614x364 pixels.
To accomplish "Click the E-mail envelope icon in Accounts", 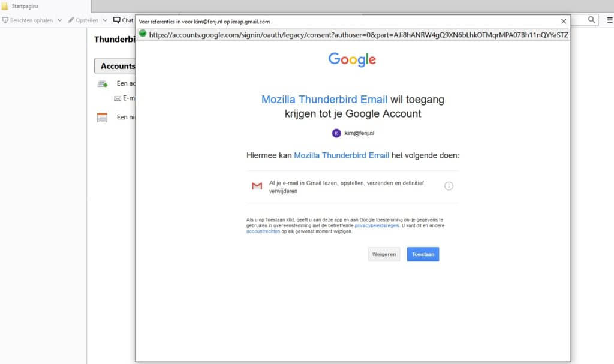I will (x=118, y=98).
